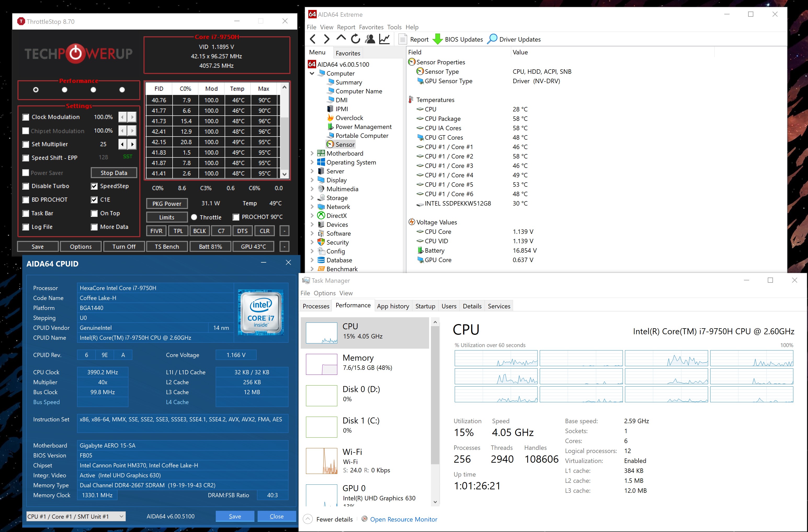The image size is (808, 532).
Task: Open the AIDA64 user icon
Action: 370,39
